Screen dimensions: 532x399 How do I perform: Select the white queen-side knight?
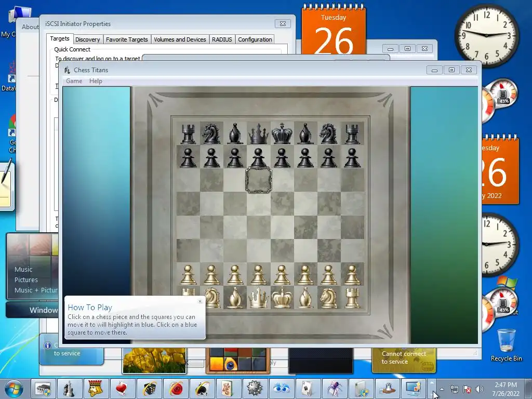pos(212,298)
